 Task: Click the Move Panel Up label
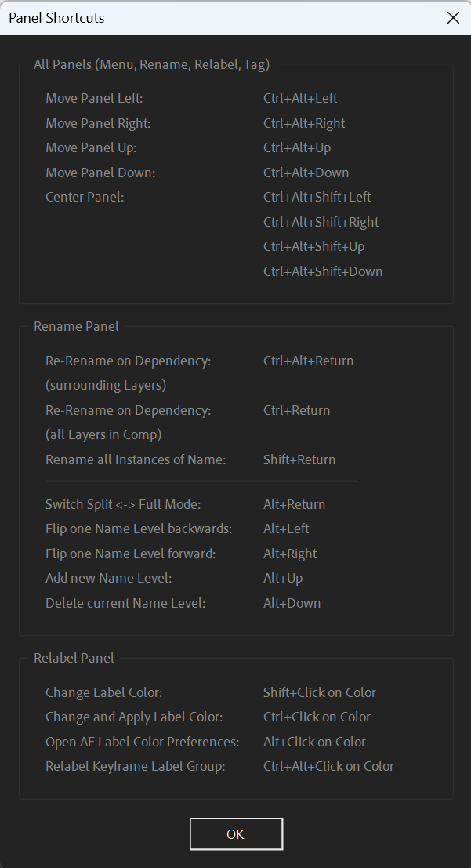[92, 148]
